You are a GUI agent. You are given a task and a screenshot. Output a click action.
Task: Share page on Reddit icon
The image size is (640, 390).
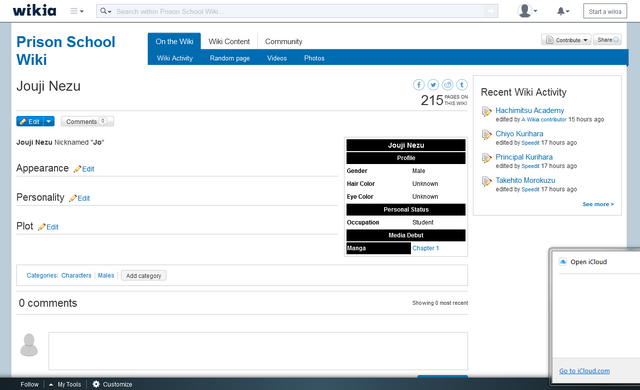447,84
